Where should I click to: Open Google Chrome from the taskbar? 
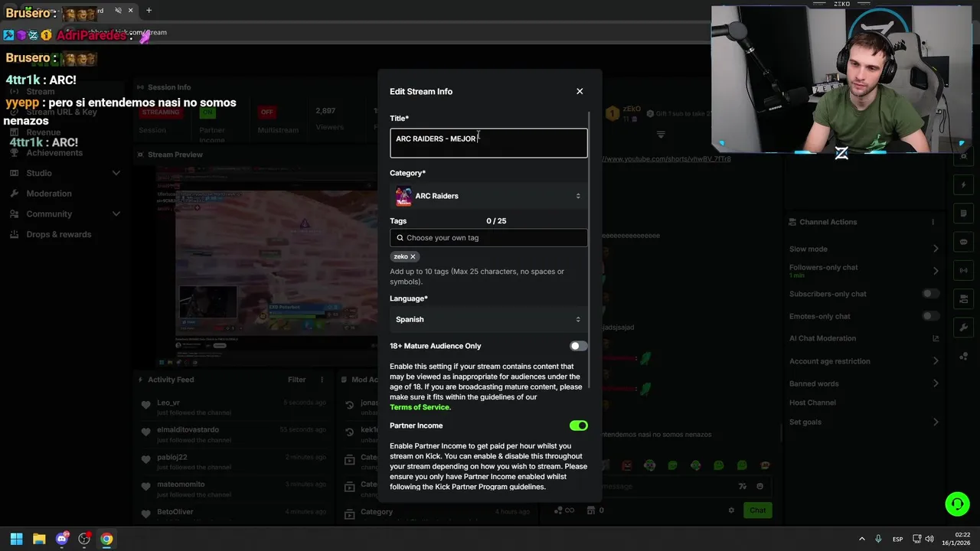(x=106, y=539)
